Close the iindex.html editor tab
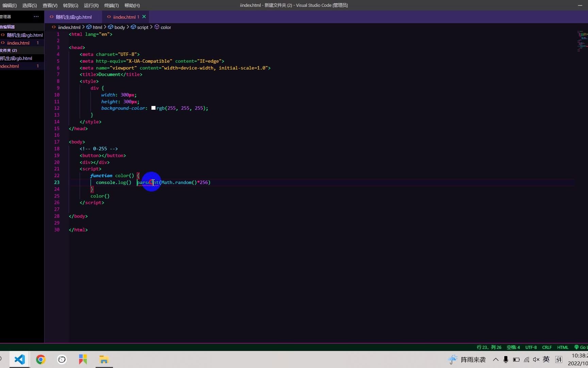The image size is (588, 368). click(144, 17)
